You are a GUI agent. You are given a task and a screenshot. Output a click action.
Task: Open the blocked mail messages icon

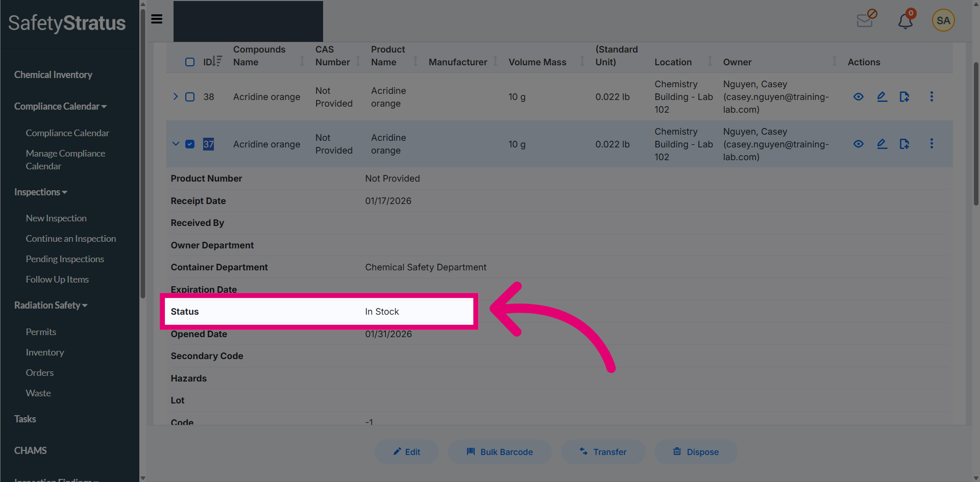click(x=867, y=18)
